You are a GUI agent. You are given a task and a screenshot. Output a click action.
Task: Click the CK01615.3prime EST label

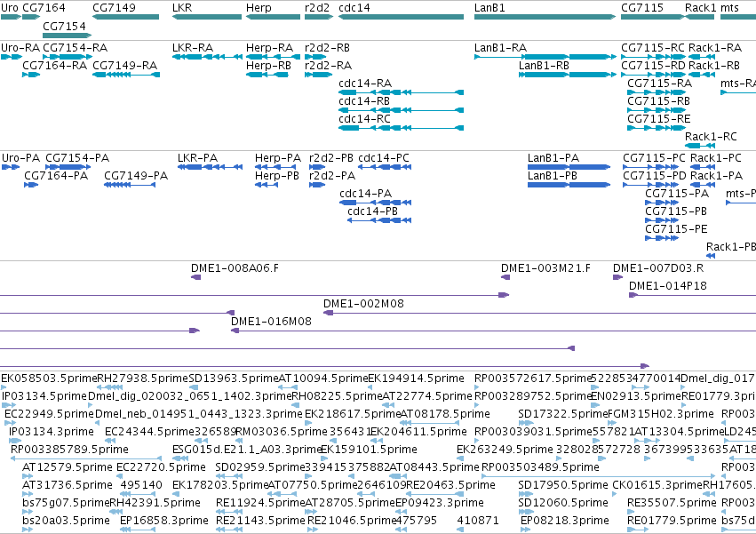657,485
